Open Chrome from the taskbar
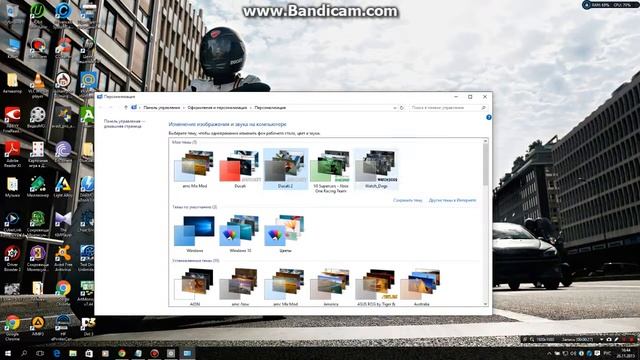The height and width of the screenshot is (360, 640). click(122, 353)
